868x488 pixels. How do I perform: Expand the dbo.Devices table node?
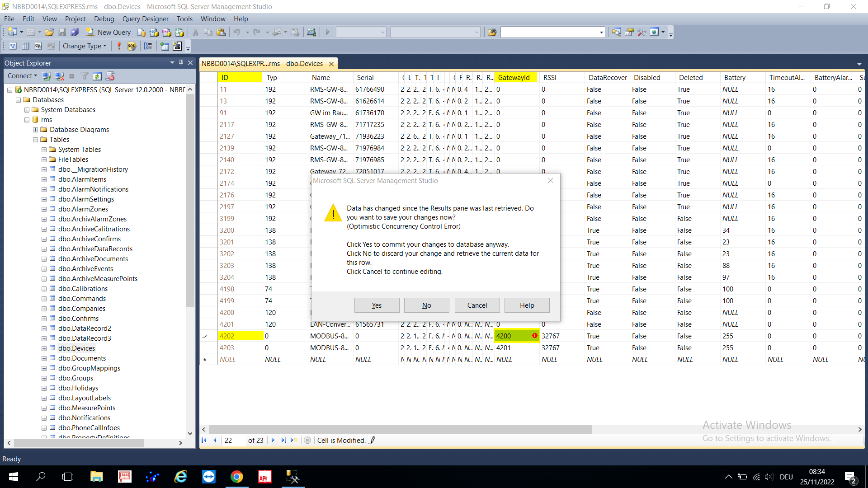point(44,348)
